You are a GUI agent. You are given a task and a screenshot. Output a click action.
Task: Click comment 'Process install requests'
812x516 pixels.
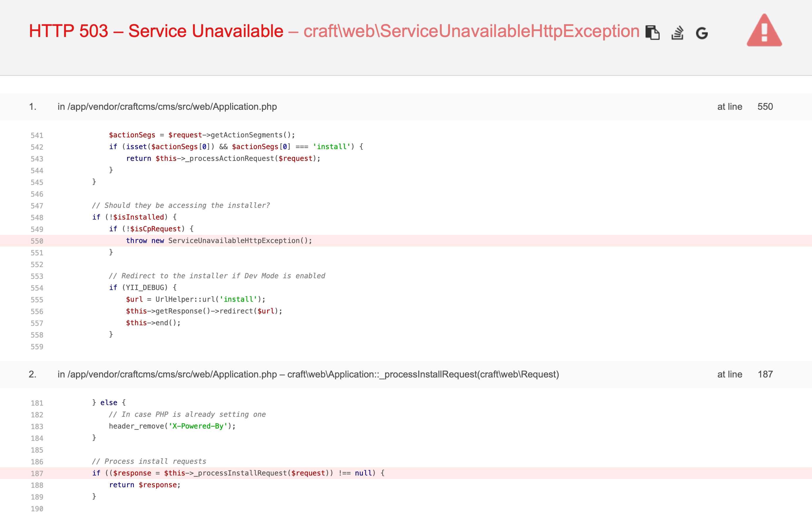[149, 461]
